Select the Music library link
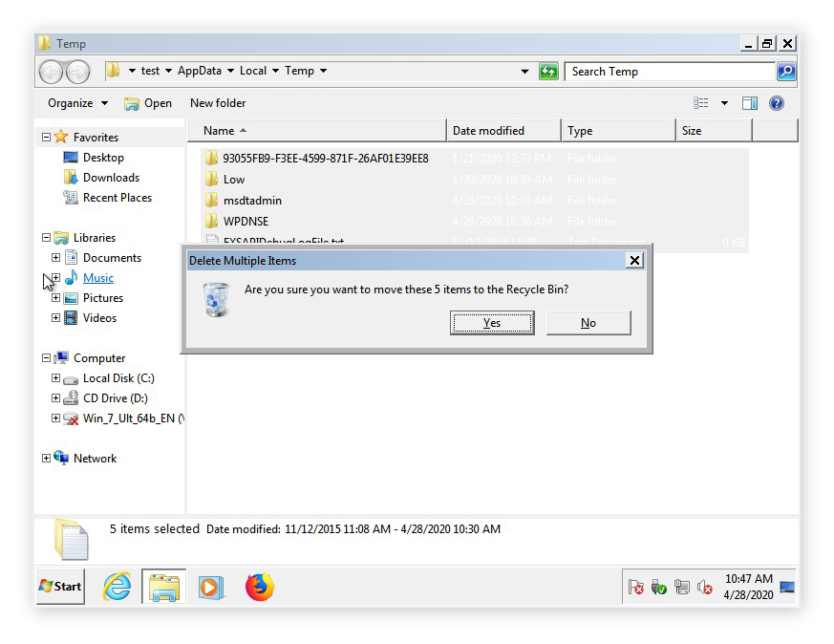 click(x=98, y=277)
